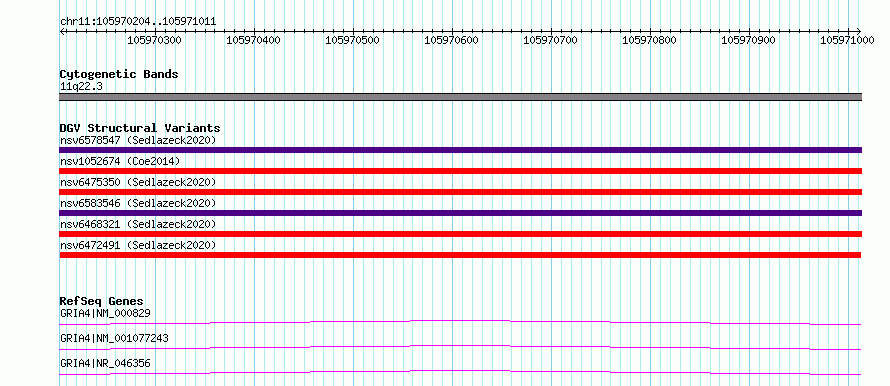Click the 105970900 ruler position label
The width and height of the screenshot is (890, 386).
click(749, 41)
